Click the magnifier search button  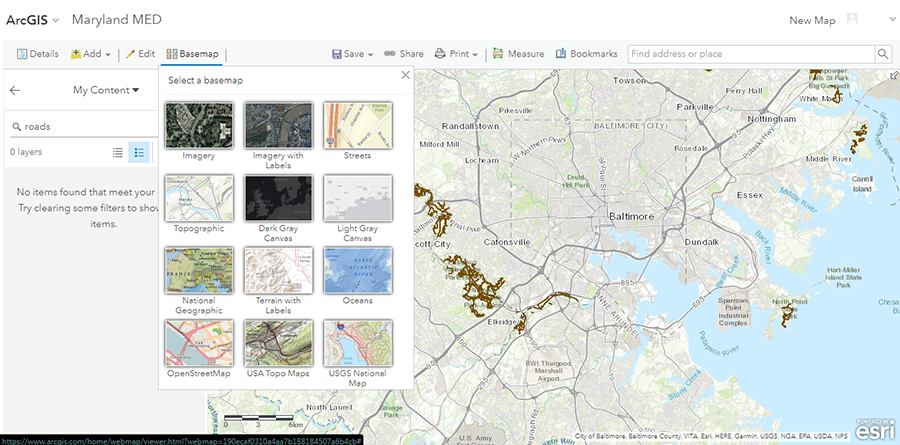[x=883, y=54]
